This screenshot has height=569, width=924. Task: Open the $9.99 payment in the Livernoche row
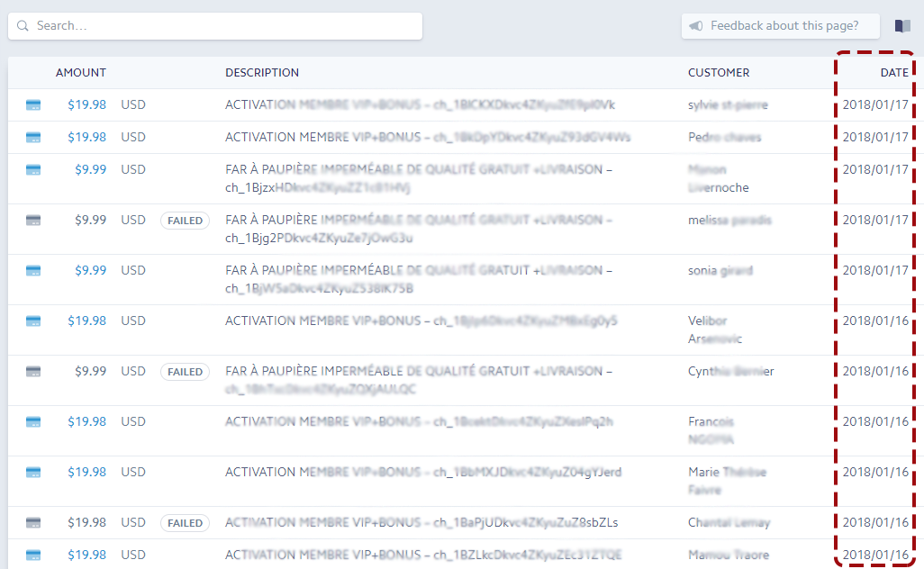click(x=90, y=169)
